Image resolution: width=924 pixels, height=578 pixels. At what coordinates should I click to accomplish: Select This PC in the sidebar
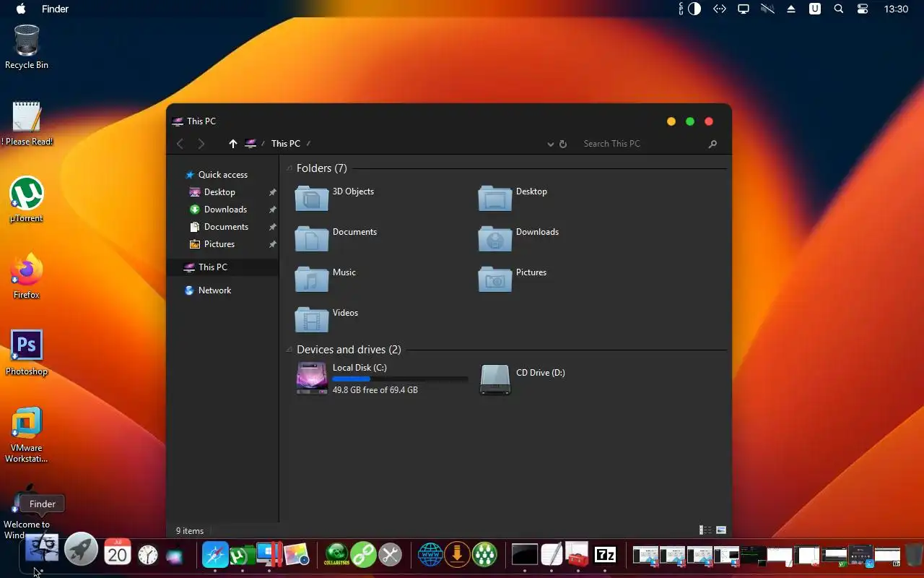tap(222, 267)
